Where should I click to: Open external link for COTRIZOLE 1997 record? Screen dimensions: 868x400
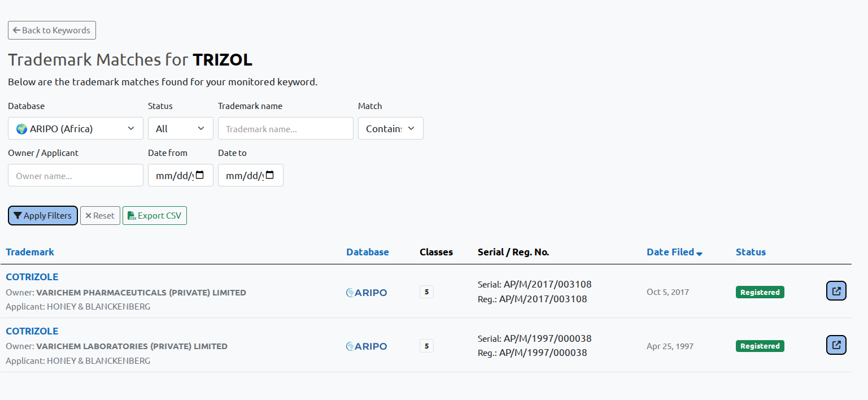tap(836, 345)
